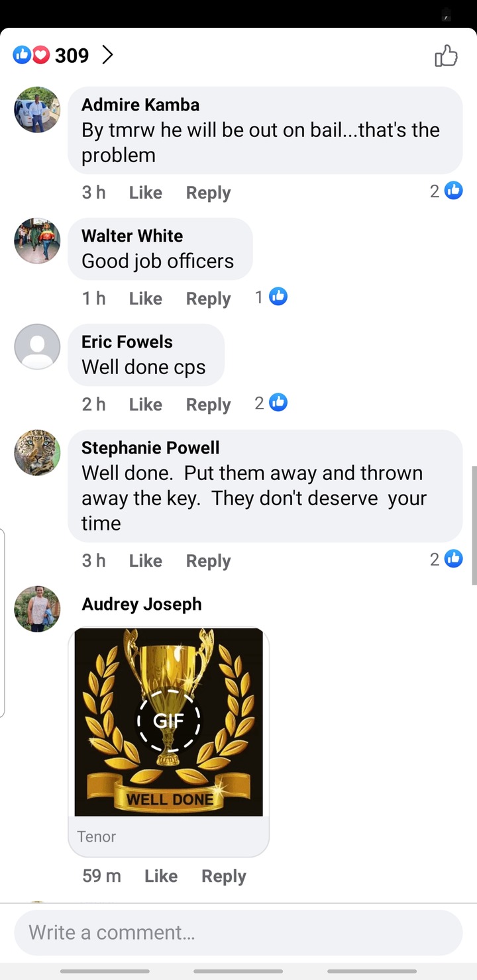Open Admire Kamba's profile picture
The image size is (477, 980).
(37, 110)
